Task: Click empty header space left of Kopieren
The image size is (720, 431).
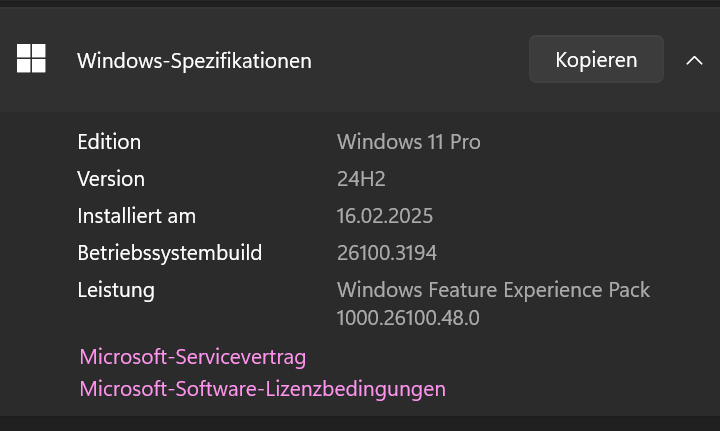Action: pos(420,60)
